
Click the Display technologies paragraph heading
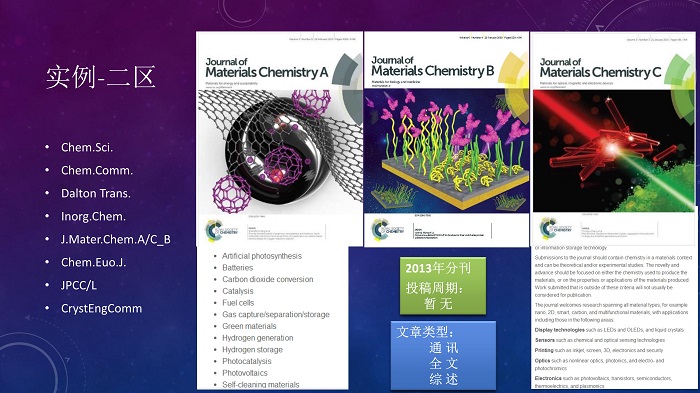pos(560,330)
